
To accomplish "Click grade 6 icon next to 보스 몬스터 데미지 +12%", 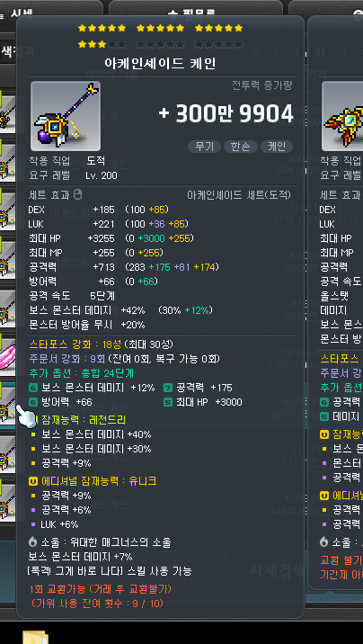I will 33,388.
